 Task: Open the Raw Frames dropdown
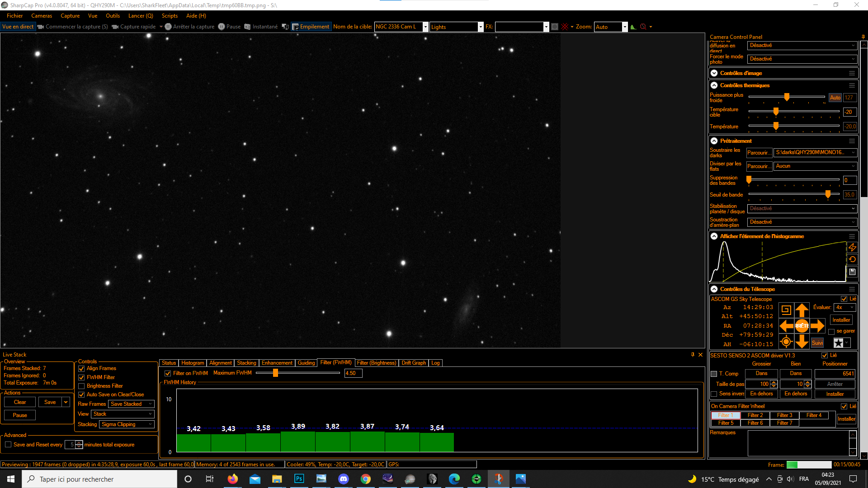tap(131, 404)
